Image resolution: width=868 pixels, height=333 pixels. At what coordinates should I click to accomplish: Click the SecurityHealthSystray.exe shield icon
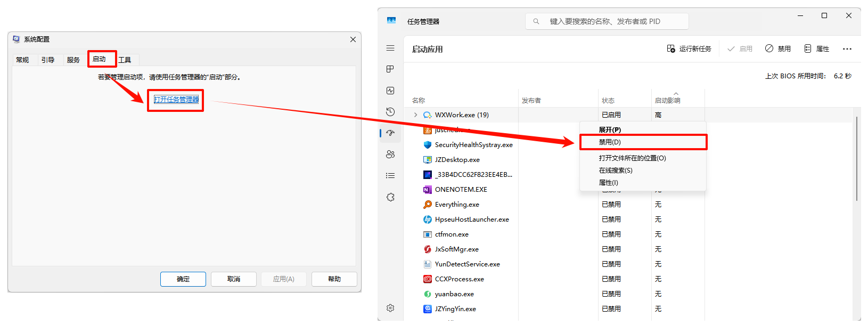[427, 145]
